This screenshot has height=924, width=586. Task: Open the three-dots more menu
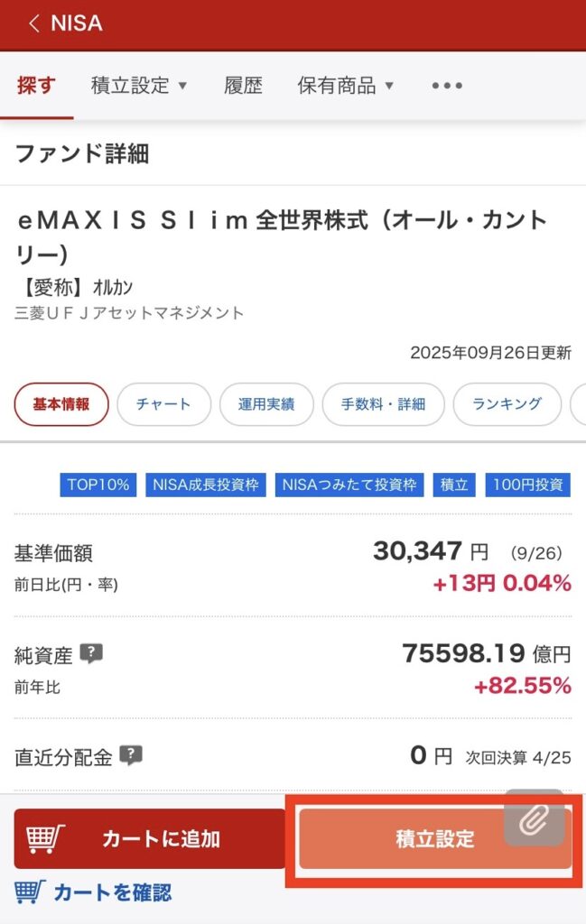tap(447, 86)
